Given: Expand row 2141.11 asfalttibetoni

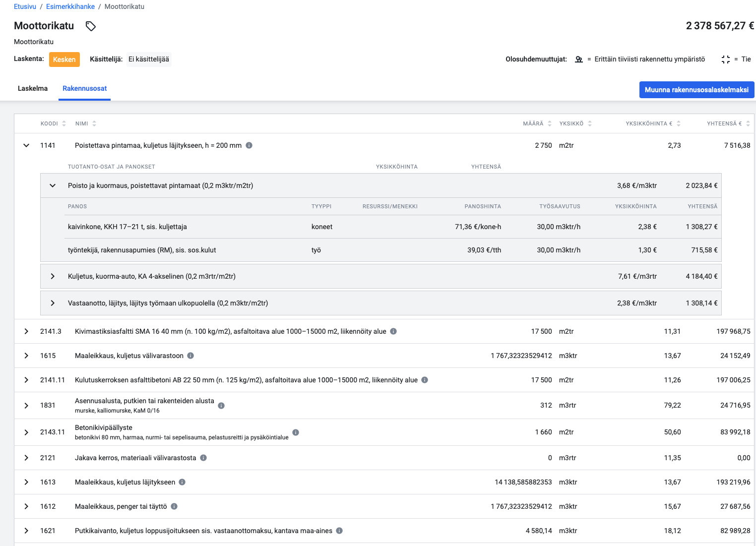Looking at the screenshot, I should [x=26, y=380].
